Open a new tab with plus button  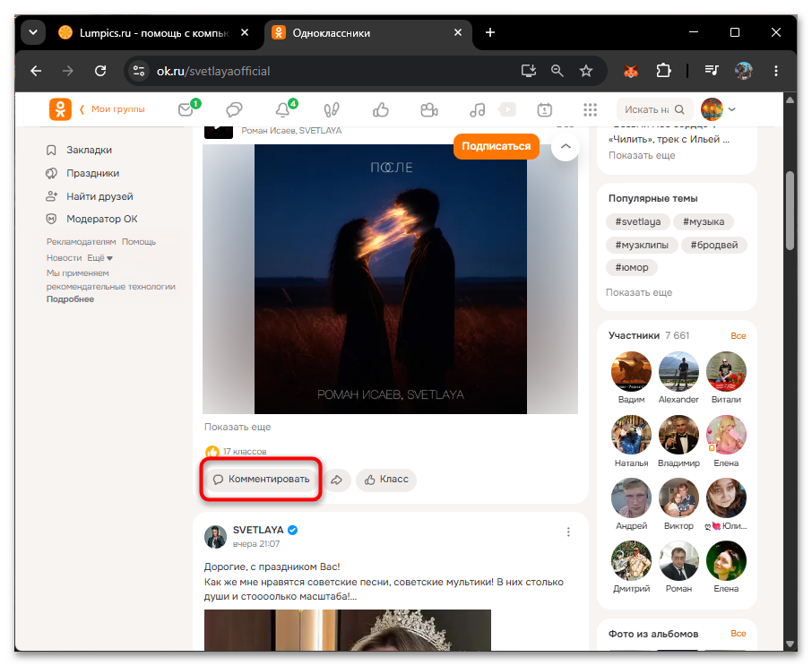click(490, 32)
